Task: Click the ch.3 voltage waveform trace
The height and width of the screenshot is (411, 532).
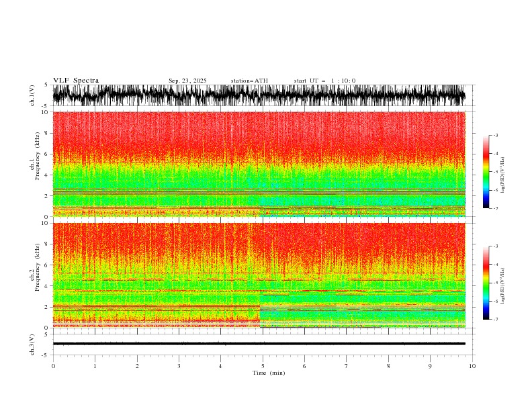Action: coord(259,344)
